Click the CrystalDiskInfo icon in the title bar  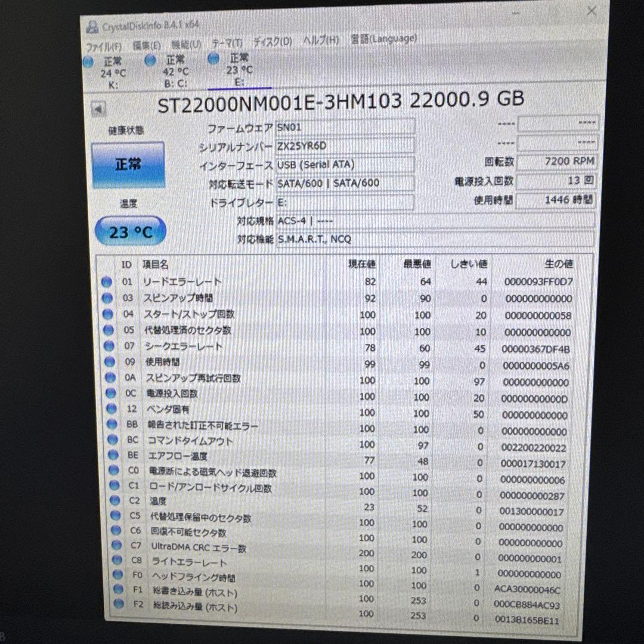pyautogui.click(x=91, y=25)
